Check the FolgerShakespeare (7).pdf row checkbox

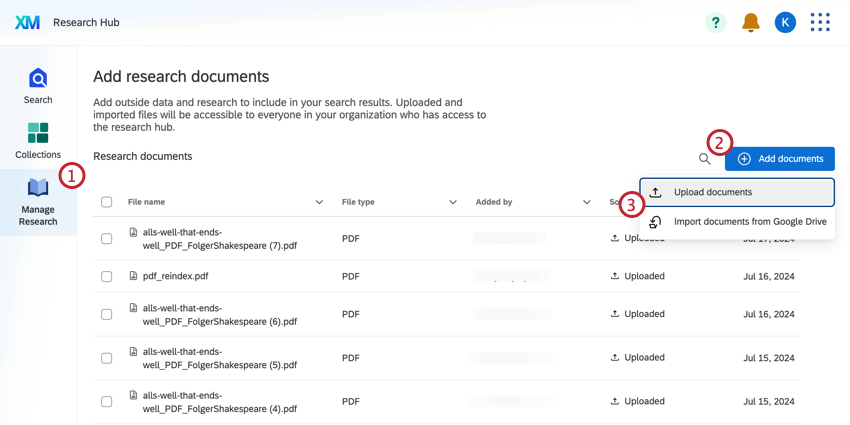(107, 239)
